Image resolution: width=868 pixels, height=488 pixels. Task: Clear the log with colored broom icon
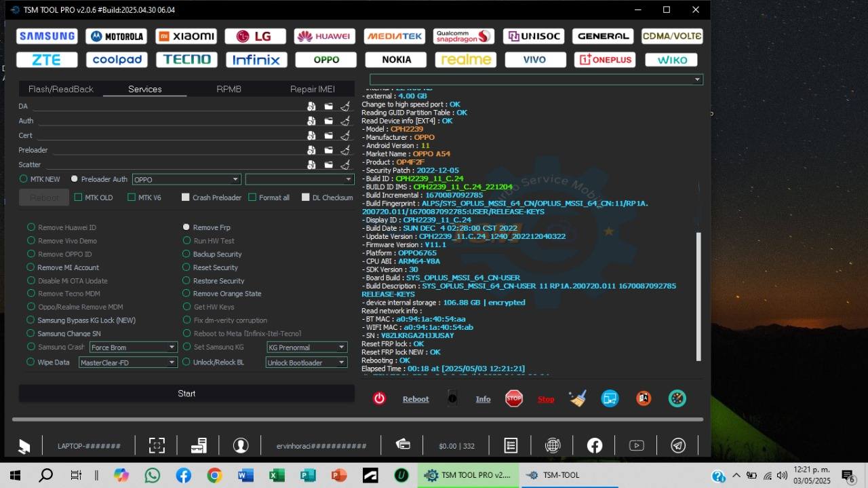click(578, 398)
